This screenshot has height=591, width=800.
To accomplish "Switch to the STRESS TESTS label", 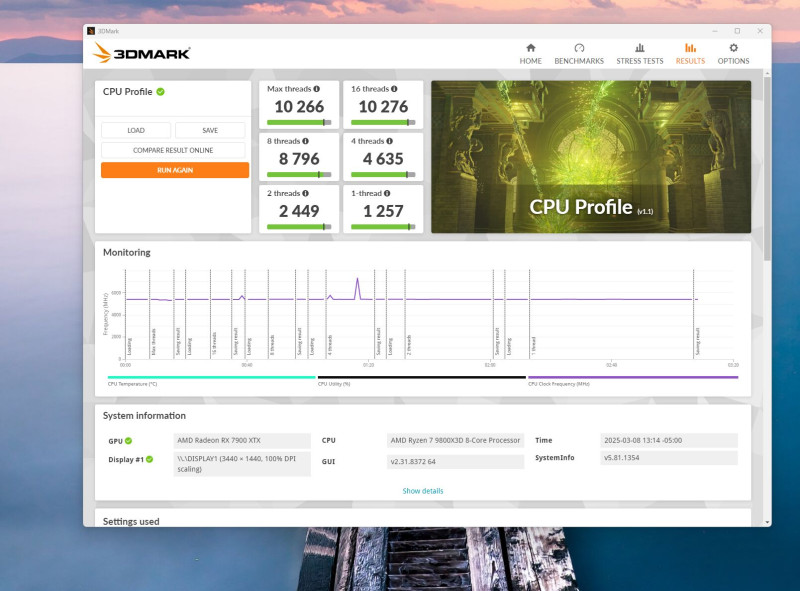I will (x=640, y=61).
